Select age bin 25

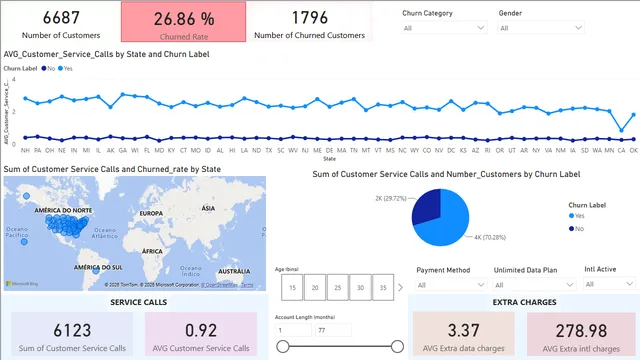[x=338, y=287]
